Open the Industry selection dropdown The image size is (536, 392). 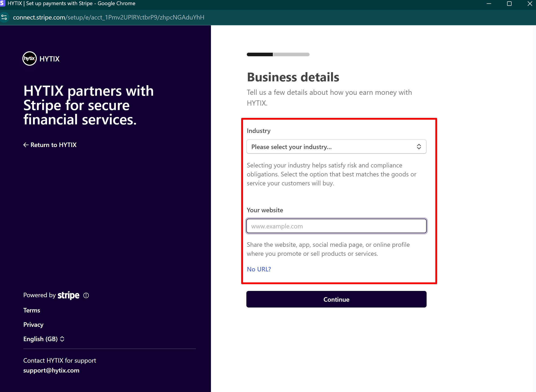click(x=332, y=147)
